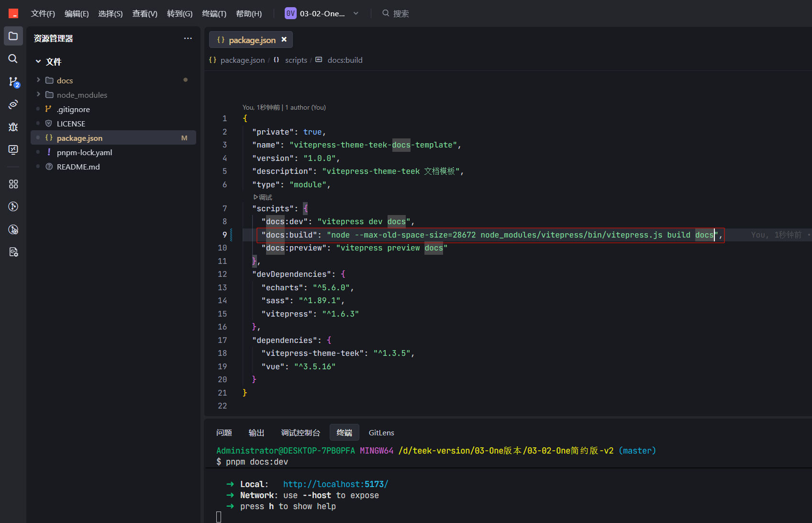Click package.json in the breadcrumb
Image resolution: width=812 pixels, height=523 pixels.
[243, 60]
